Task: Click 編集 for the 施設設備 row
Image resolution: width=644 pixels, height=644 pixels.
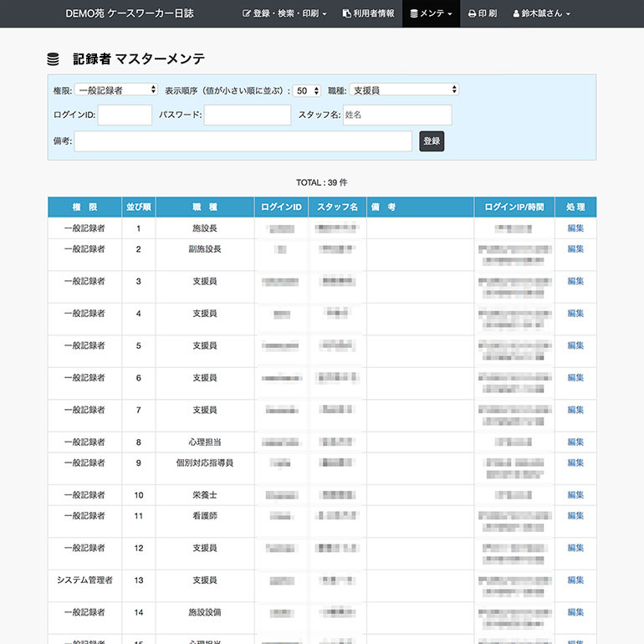Action: coord(575,612)
